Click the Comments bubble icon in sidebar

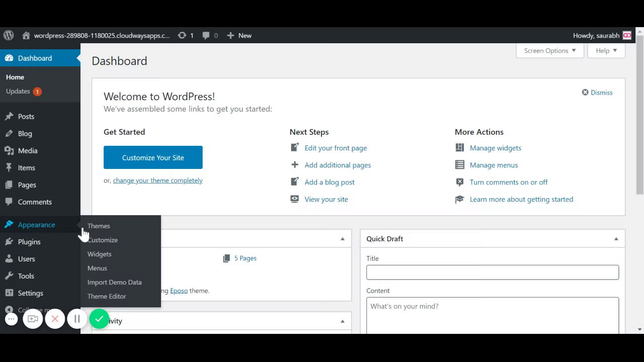click(x=9, y=202)
